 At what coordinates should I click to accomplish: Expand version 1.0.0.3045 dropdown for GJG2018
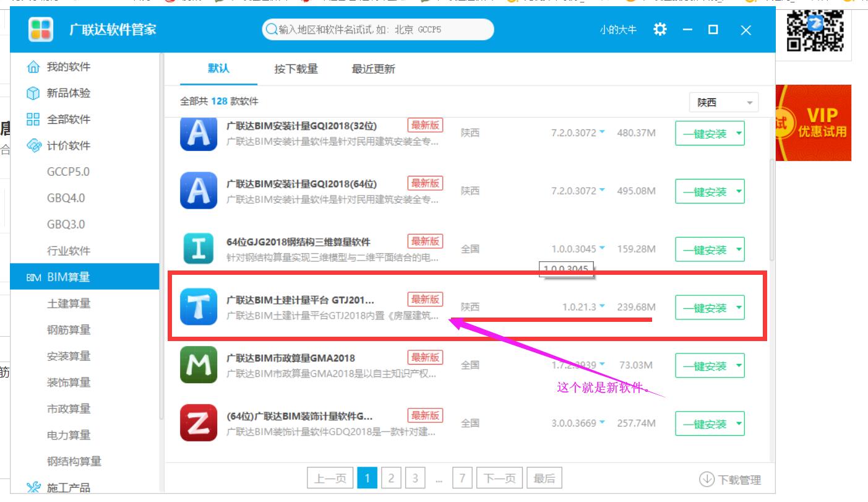602,249
